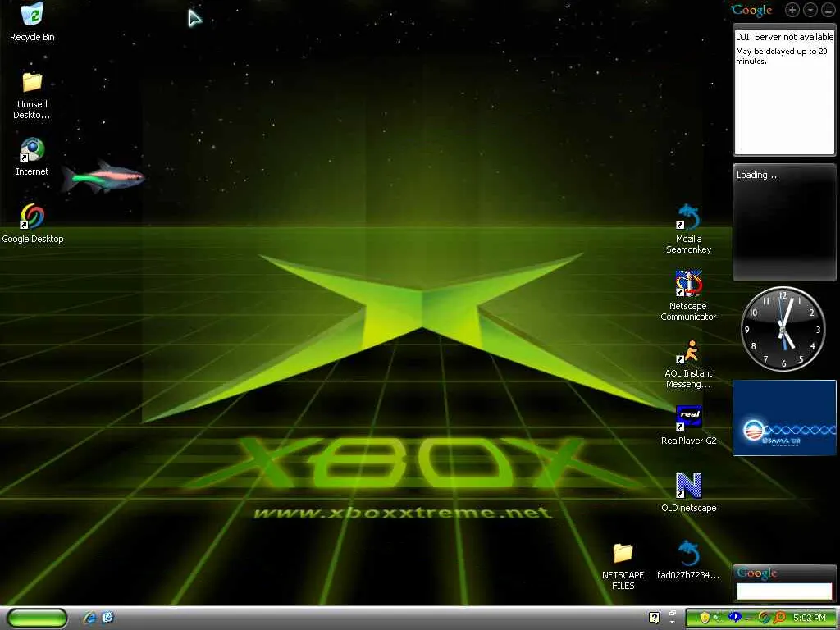Select the fad027b7234 file icon
840x630 pixels.
(x=688, y=559)
